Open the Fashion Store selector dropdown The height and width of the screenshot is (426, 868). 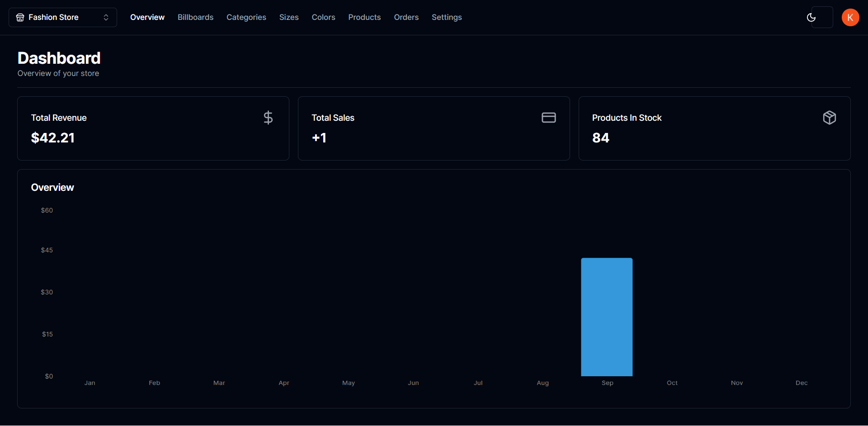(x=62, y=17)
